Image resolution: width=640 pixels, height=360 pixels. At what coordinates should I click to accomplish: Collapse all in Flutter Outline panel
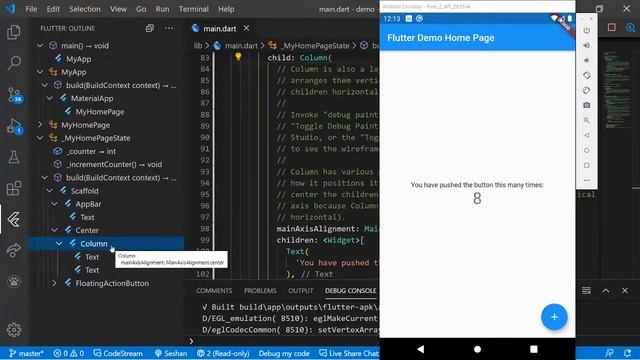tap(150, 28)
